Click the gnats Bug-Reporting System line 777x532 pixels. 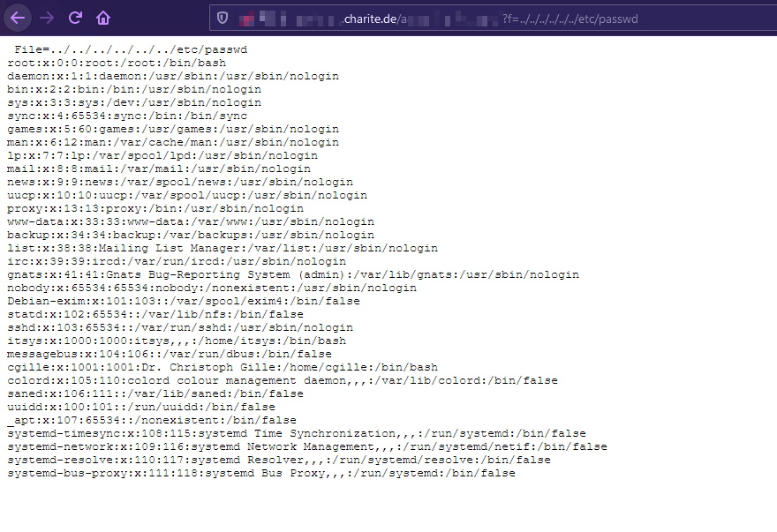coord(293,275)
